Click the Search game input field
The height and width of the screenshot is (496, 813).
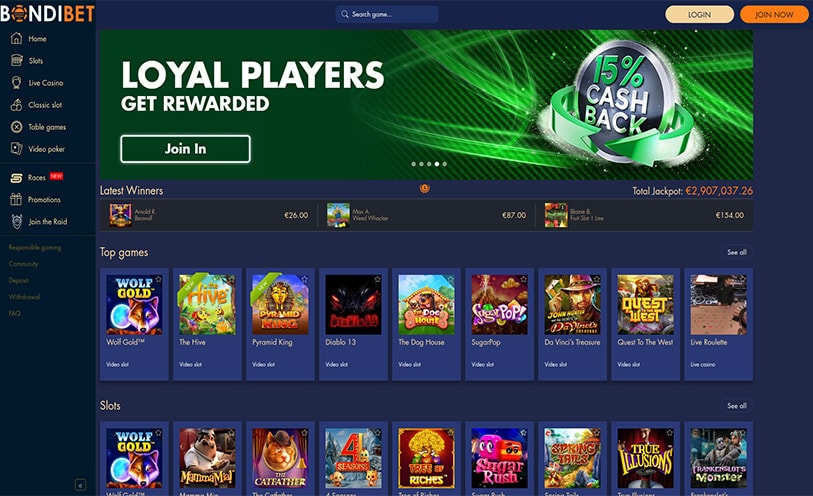(x=387, y=15)
